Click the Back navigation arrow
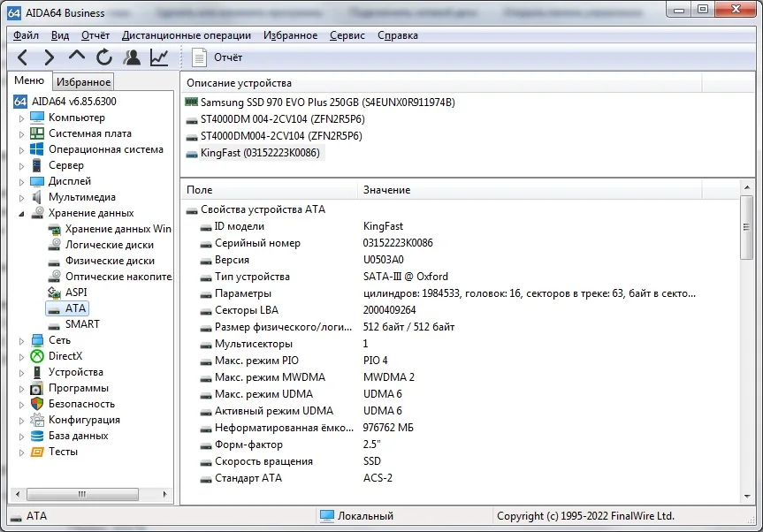The width and height of the screenshot is (763, 532). 22,57
